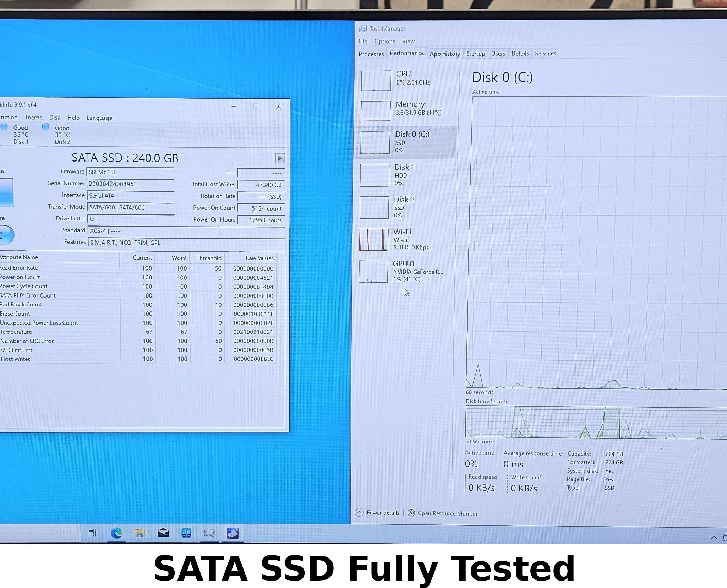Select the Temperature attribute row
This screenshot has height=588, width=727.
[x=138, y=332]
